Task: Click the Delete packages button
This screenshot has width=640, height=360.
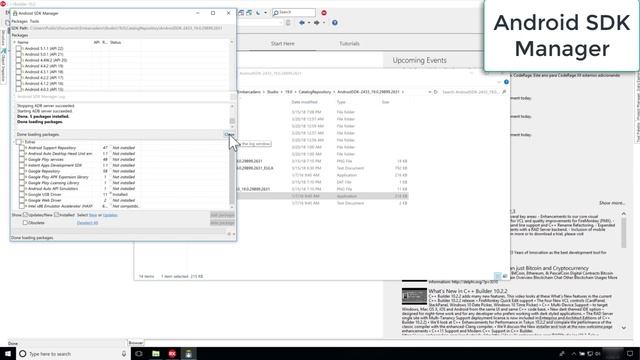Action: [222, 222]
